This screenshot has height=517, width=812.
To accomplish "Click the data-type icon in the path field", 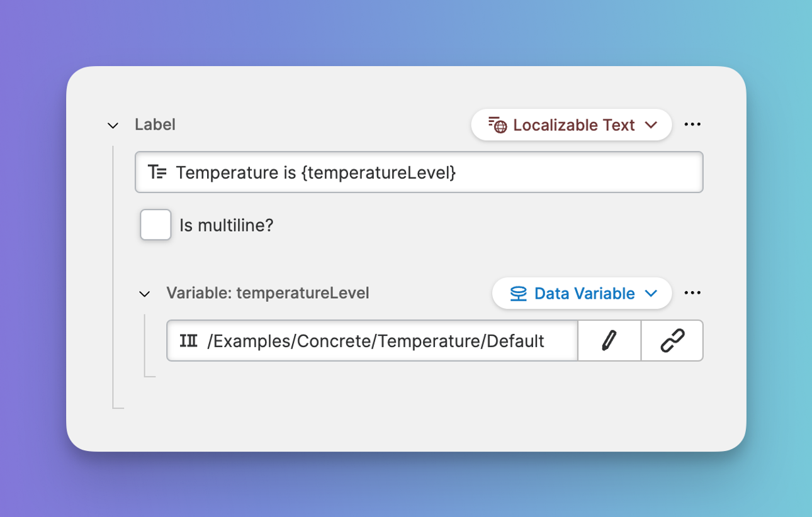I will click(189, 341).
